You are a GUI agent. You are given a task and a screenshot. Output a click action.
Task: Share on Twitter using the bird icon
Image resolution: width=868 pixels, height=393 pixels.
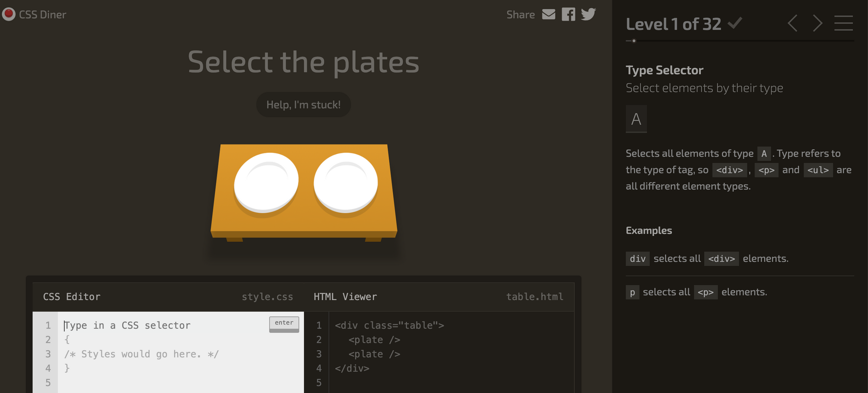point(588,14)
